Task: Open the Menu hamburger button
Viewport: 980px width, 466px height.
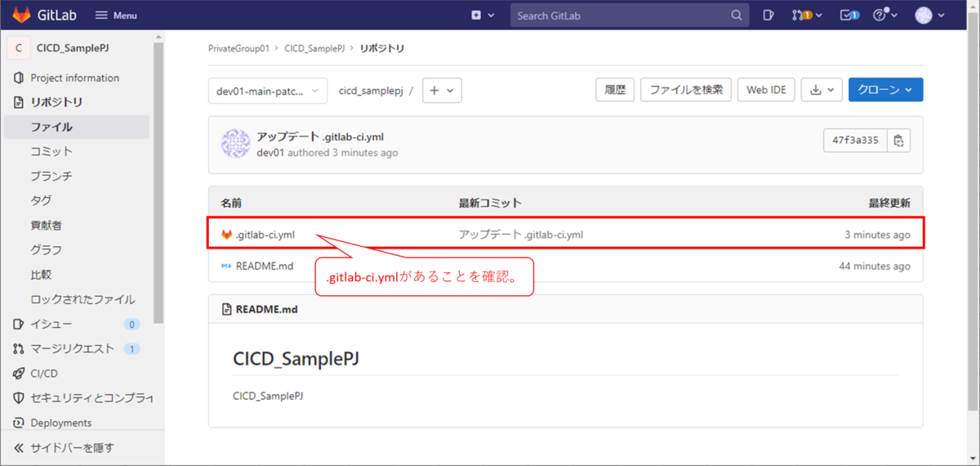Action: click(x=116, y=16)
